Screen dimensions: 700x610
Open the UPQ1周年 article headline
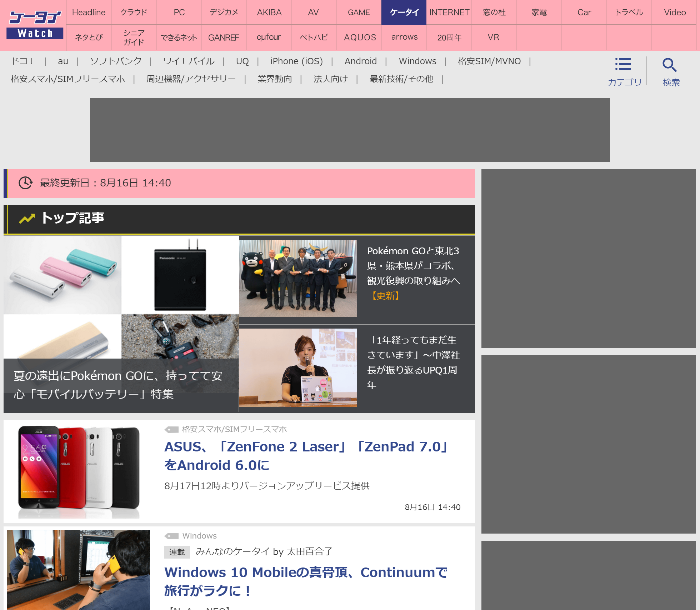414,362
